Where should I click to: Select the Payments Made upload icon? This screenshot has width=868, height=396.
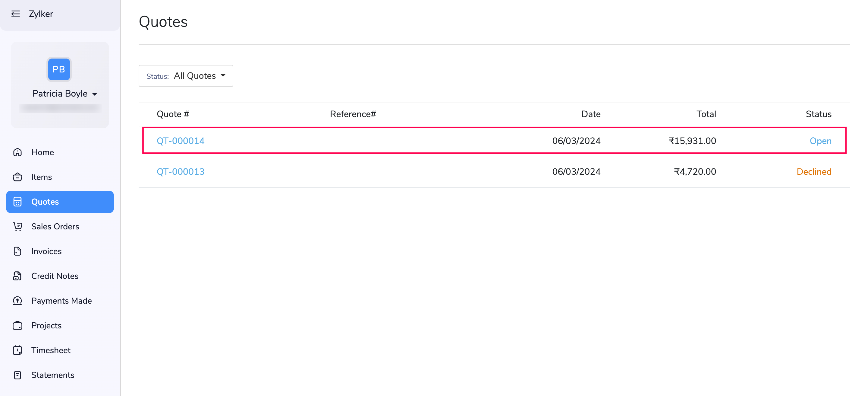coord(17,301)
